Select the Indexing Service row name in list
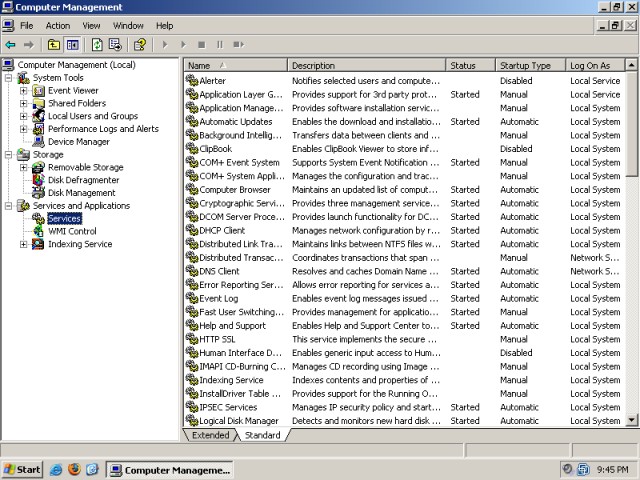 pos(231,380)
